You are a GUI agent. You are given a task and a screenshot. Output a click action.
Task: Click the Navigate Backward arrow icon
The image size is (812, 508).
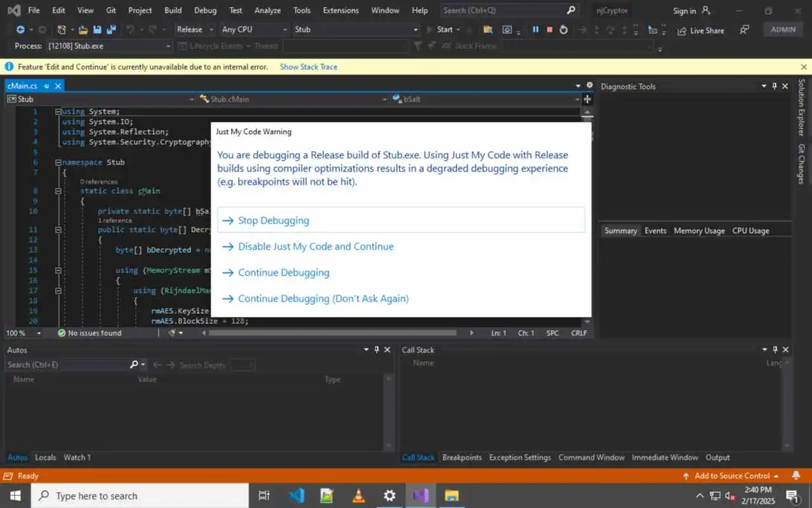click(20, 29)
